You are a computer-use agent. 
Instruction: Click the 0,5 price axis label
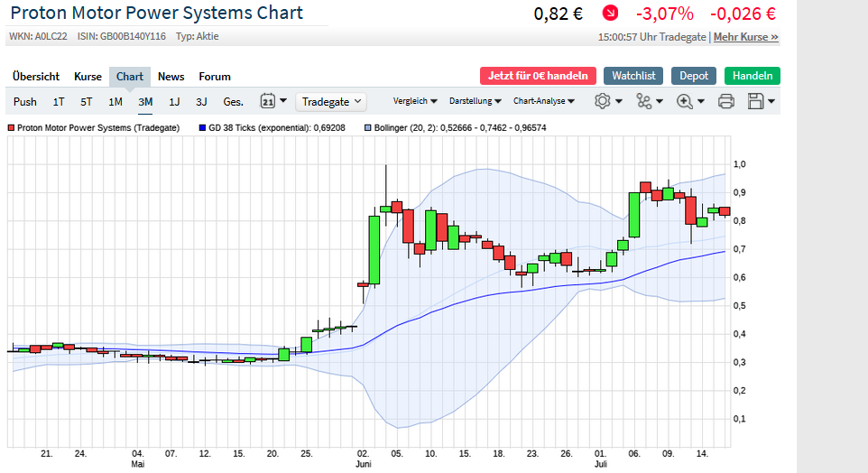coord(740,306)
